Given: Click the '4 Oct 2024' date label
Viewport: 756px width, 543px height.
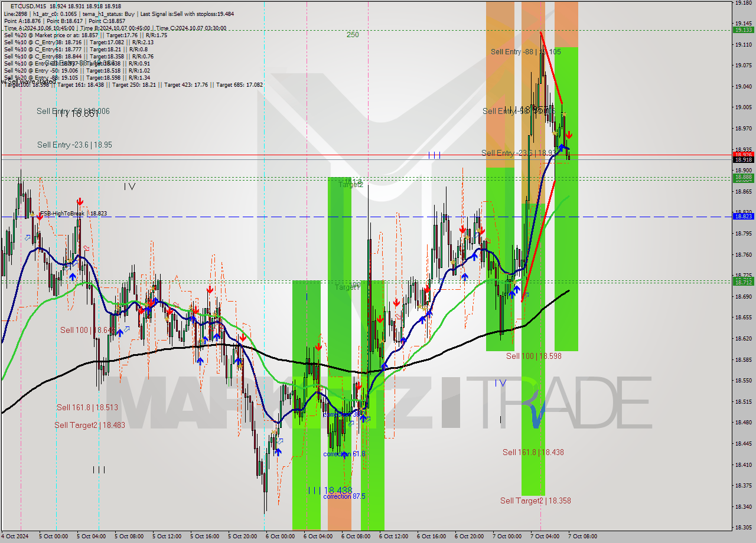Looking at the screenshot, I should click(15, 537).
